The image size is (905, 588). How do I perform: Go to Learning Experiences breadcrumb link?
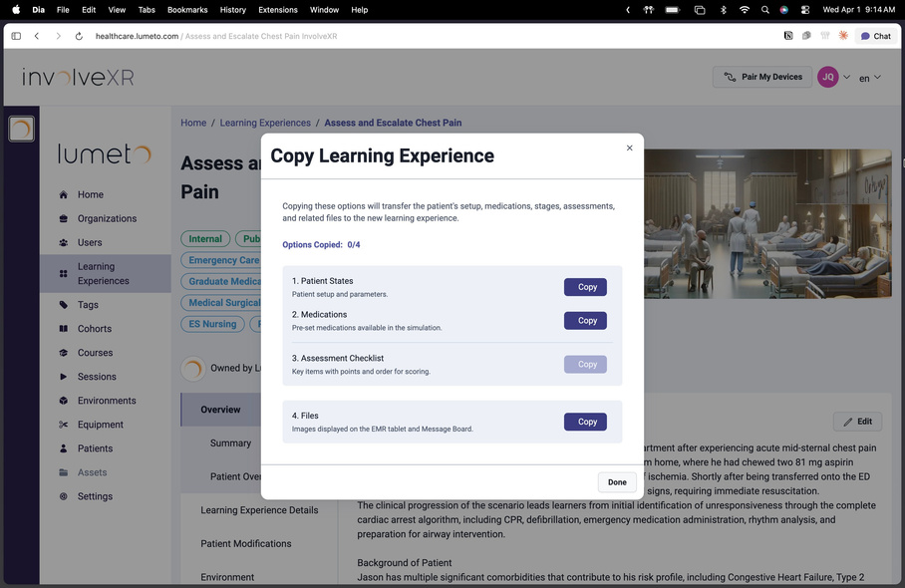(x=265, y=123)
